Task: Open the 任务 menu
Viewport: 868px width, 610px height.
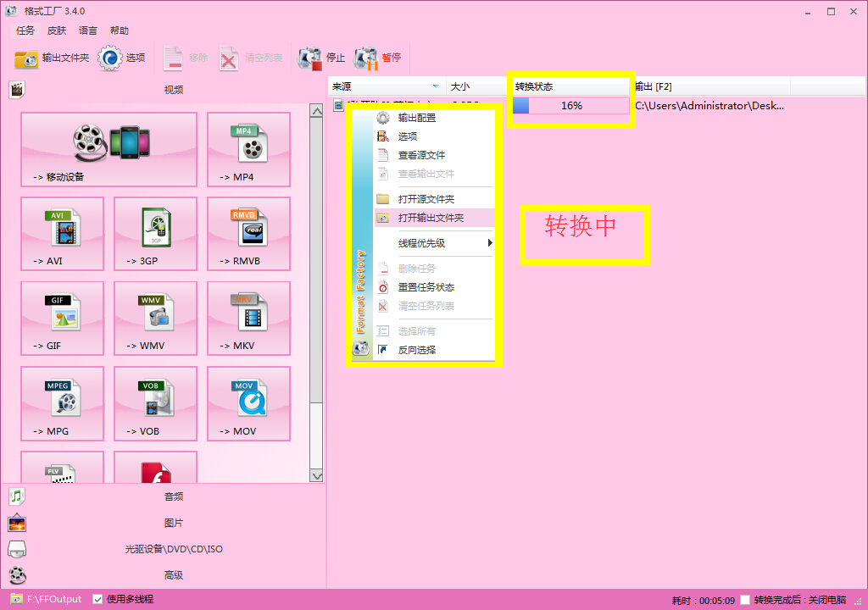Action: [25, 30]
